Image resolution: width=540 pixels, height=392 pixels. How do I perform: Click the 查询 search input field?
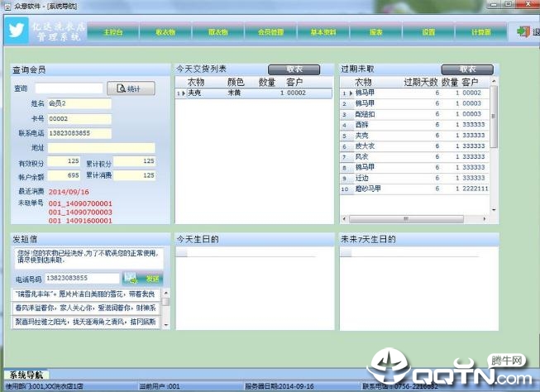point(69,88)
